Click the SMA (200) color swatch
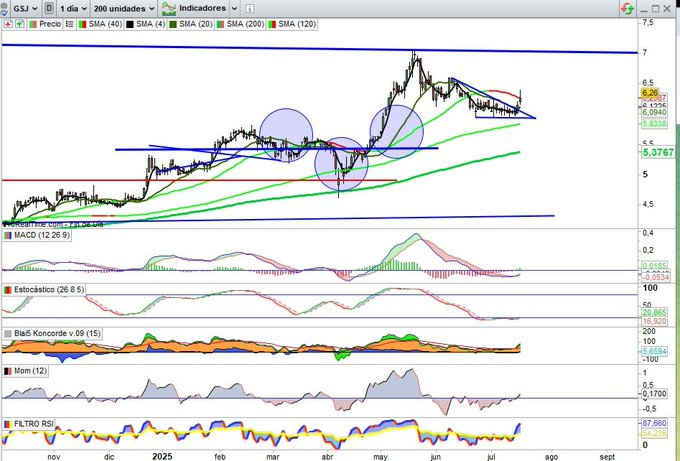Viewport: 680px width, 461px height. point(220,24)
